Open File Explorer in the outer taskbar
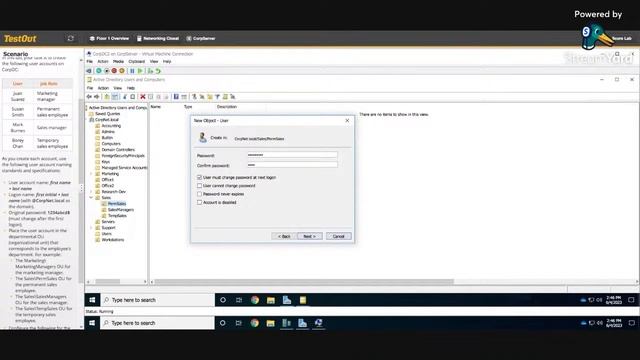The height and width of the screenshot is (360, 640). pyautogui.click(x=270, y=323)
